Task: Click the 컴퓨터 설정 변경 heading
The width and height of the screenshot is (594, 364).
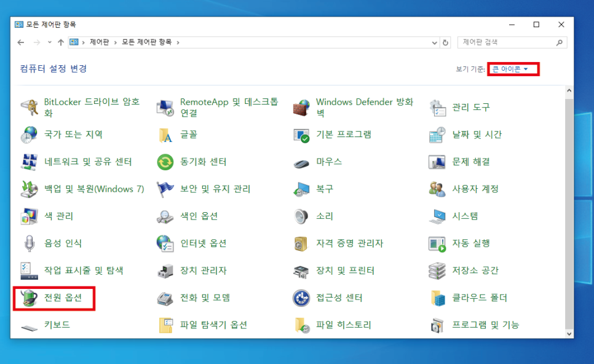Action: coord(53,69)
